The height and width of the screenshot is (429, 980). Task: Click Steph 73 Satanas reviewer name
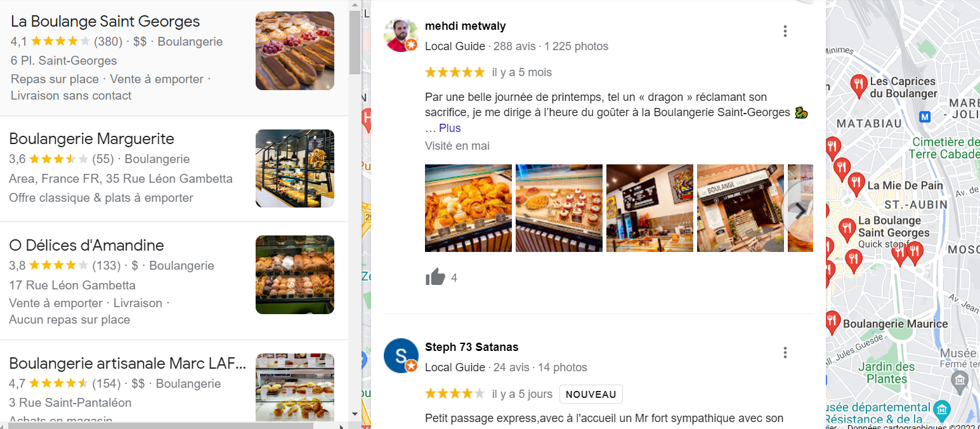472,347
